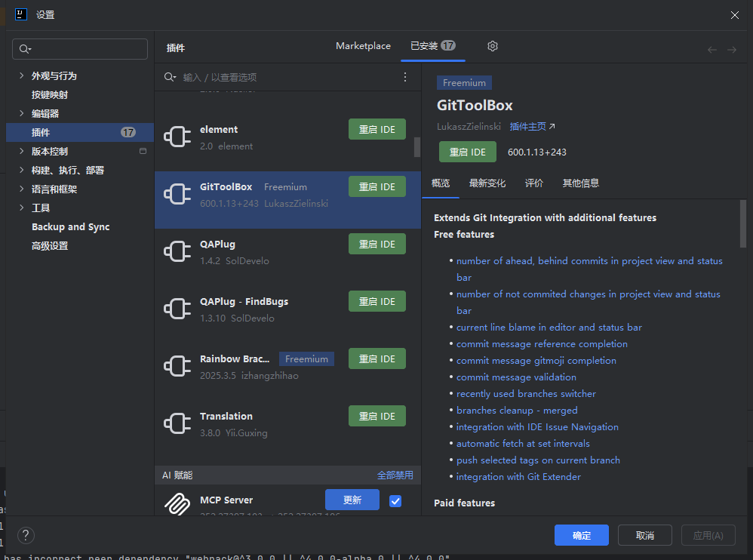Click the plugin description scrollbar thumb
753x560 pixels.
(743, 224)
